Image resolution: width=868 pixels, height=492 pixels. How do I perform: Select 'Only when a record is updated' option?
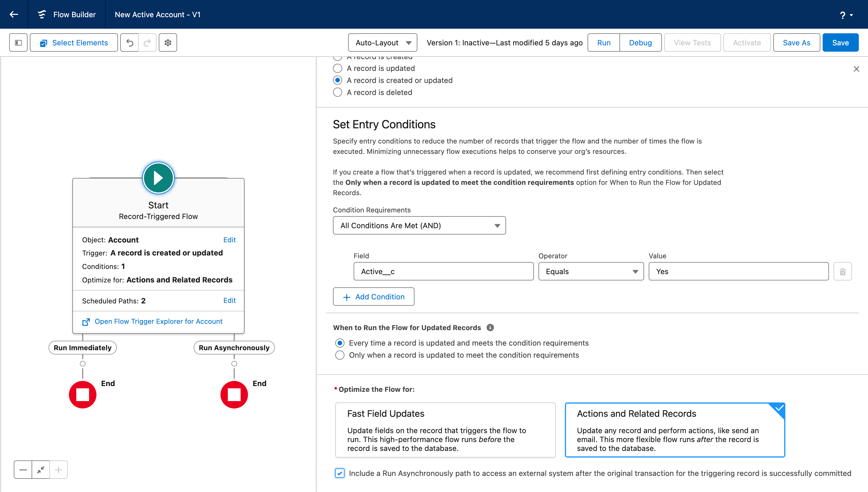340,355
